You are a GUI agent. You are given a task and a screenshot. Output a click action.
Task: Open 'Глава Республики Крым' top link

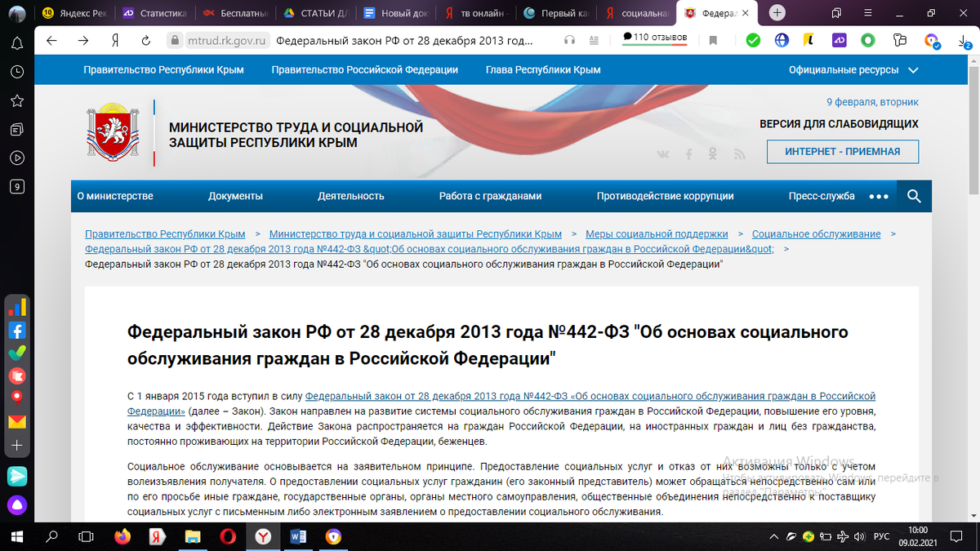coord(543,70)
